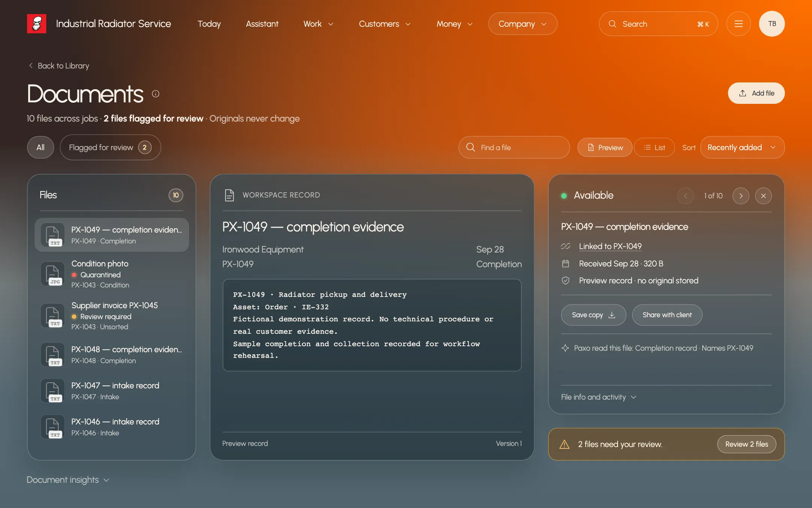Expand File info and activity
Image resolution: width=812 pixels, height=508 pixels.
click(x=598, y=397)
